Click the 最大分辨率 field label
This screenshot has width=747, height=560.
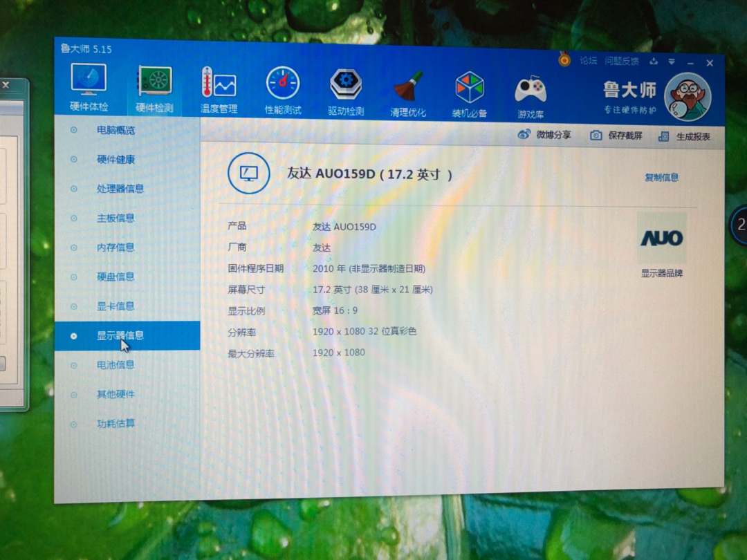coord(251,353)
